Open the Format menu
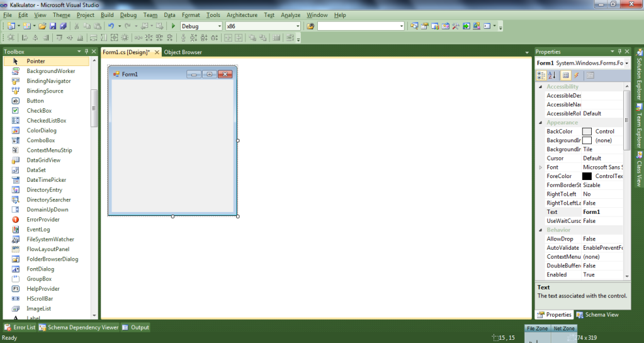 tap(191, 14)
